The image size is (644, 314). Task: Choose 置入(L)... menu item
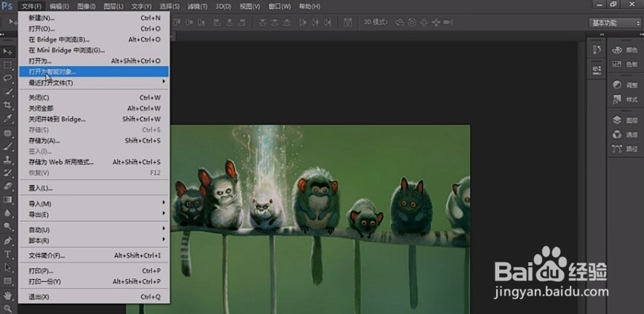94,189
